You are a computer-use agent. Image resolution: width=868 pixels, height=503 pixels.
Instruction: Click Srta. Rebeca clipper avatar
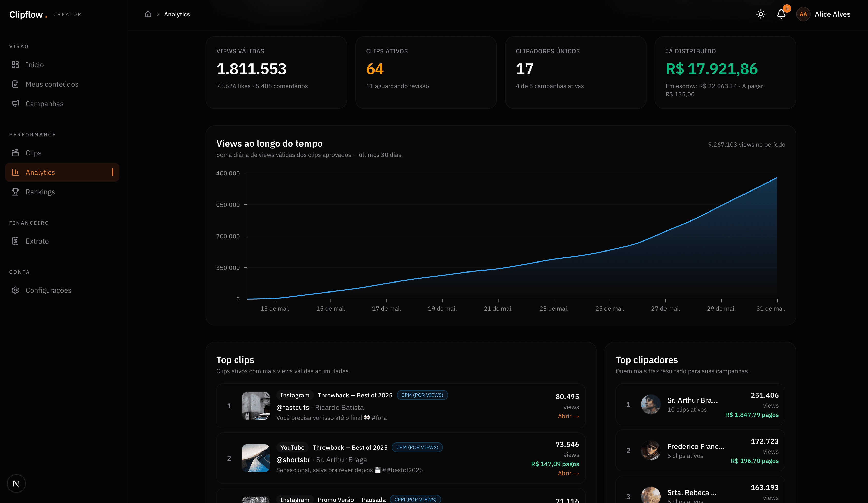point(651,495)
